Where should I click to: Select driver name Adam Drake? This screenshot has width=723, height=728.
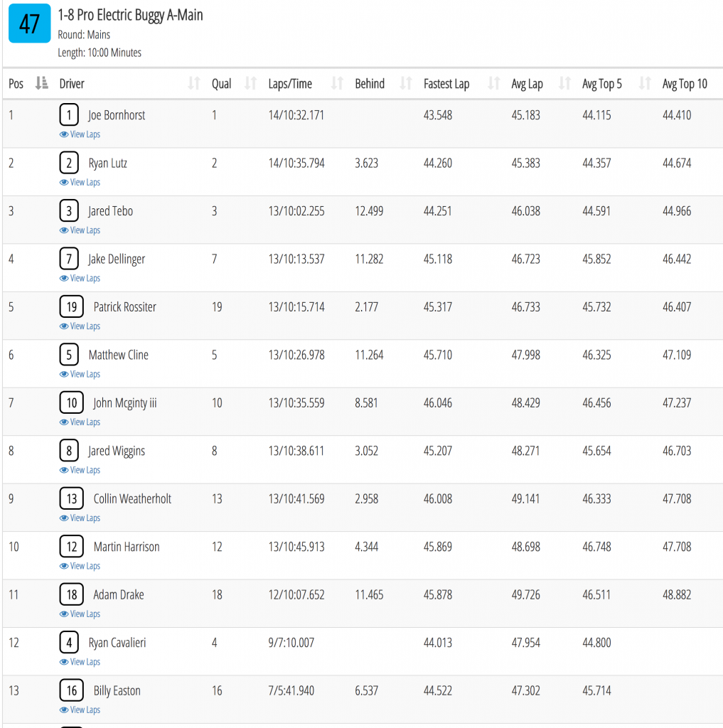click(x=119, y=595)
